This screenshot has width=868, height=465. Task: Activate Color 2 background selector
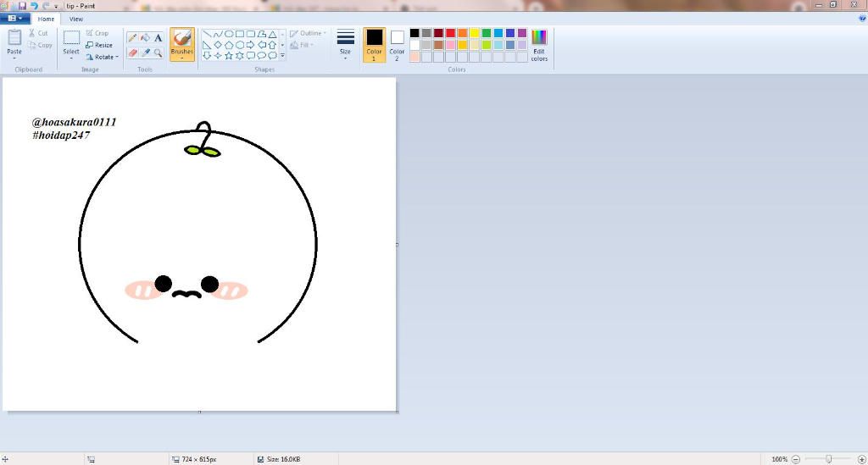point(397,45)
